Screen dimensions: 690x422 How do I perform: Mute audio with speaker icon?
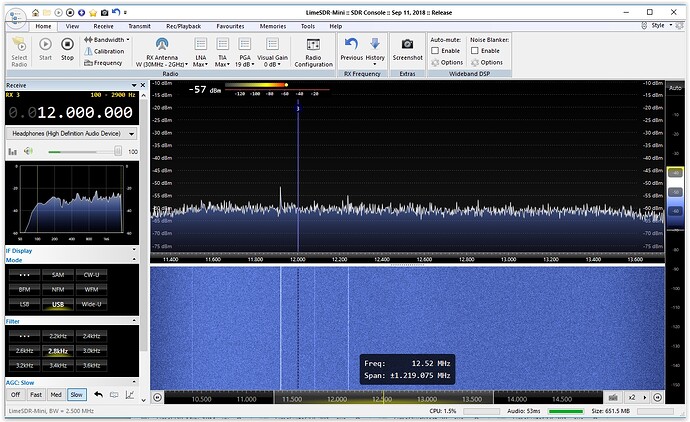[x=29, y=151]
